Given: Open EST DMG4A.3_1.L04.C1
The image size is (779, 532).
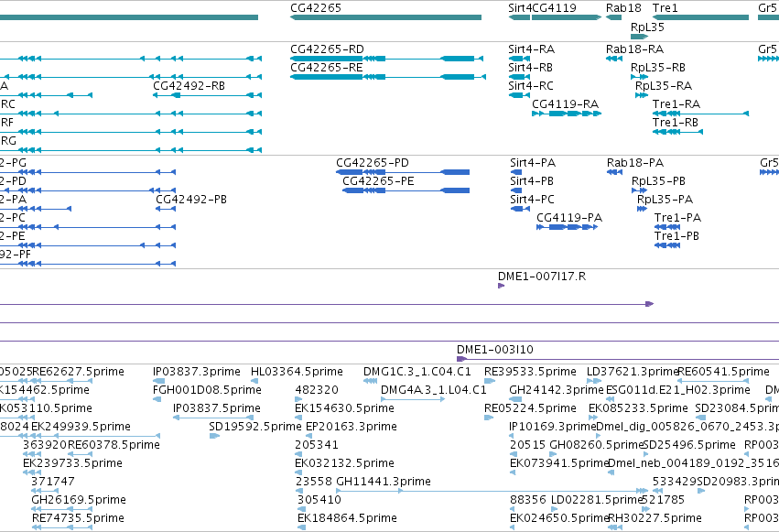Looking at the screenshot, I should (434, 390).
